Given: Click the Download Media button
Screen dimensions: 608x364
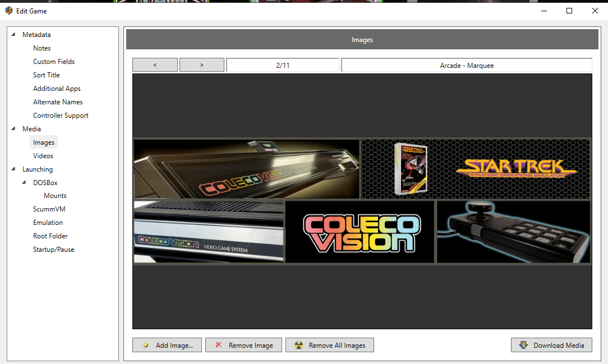Looking at the screenshot, I should click(x=551, y=345).
